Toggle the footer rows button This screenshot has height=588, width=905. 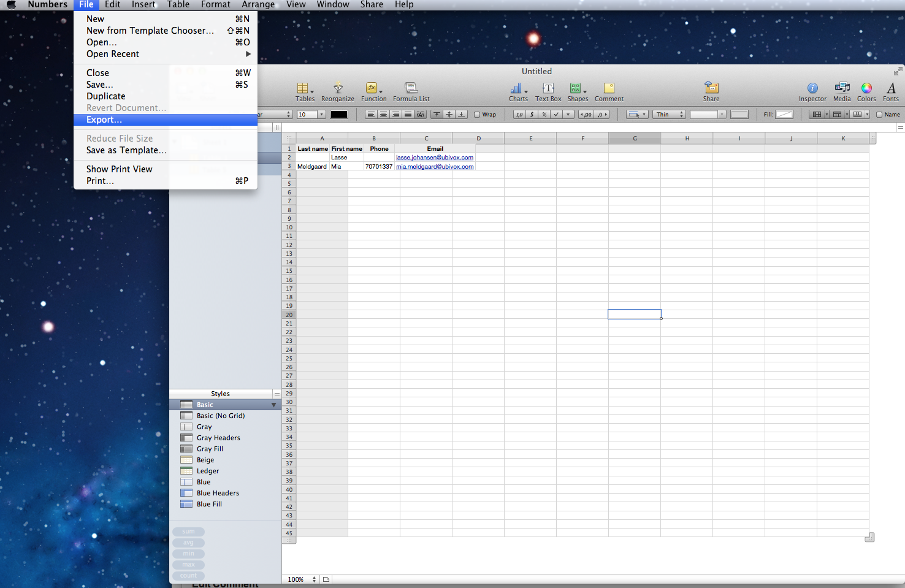857,115
